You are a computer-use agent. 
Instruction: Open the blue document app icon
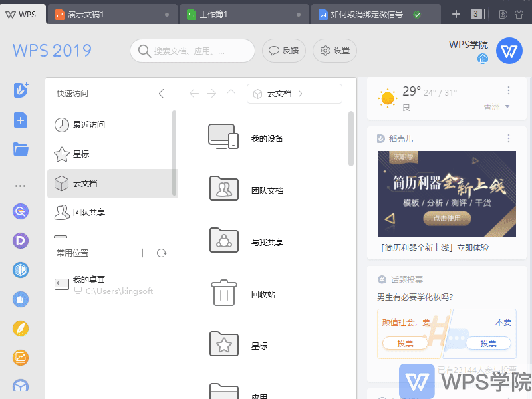pyautogui.click(x=21, y=299)
